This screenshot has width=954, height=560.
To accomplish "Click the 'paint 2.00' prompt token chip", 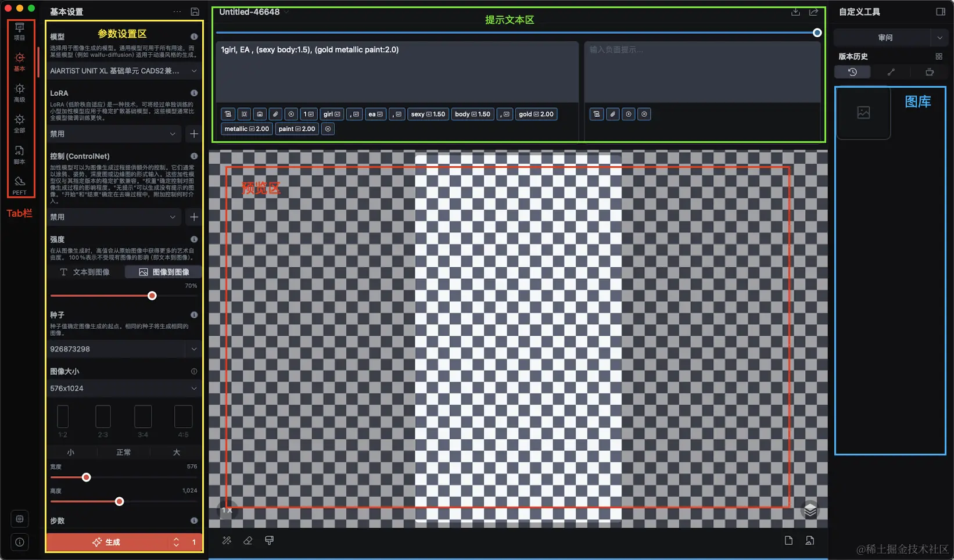I will coord(296,129).
